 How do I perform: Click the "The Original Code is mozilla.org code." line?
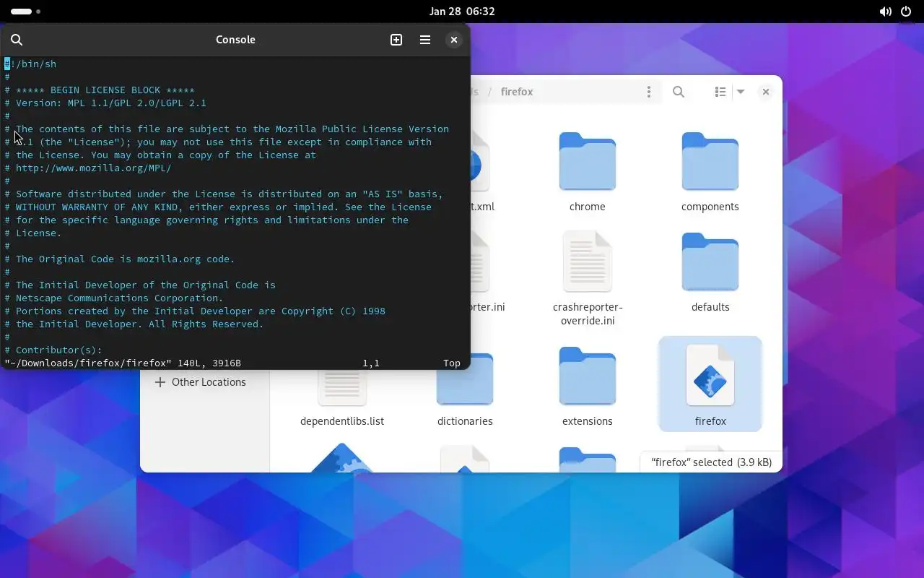(120, 259)
